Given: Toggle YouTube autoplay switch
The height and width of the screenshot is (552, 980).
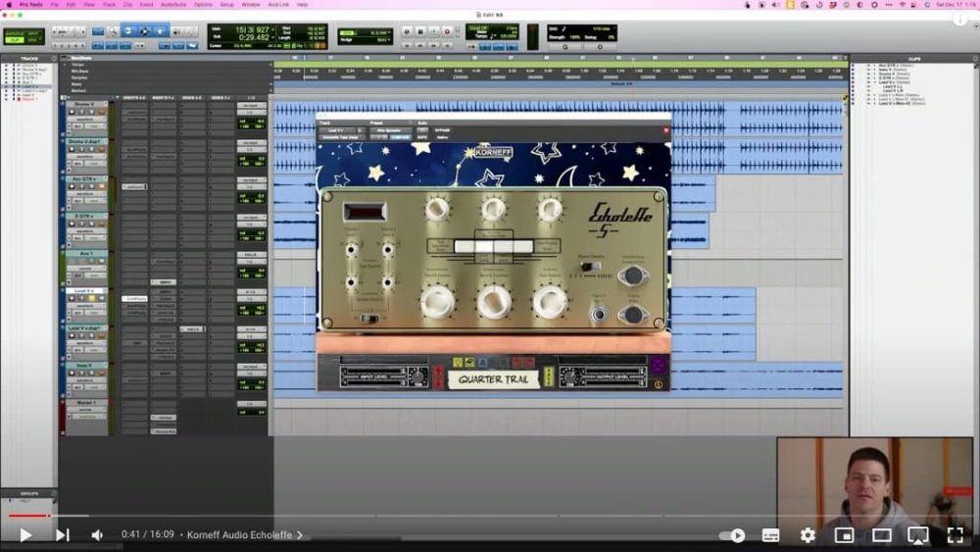Looking at the screenshot, I should (x=732, y=535).
